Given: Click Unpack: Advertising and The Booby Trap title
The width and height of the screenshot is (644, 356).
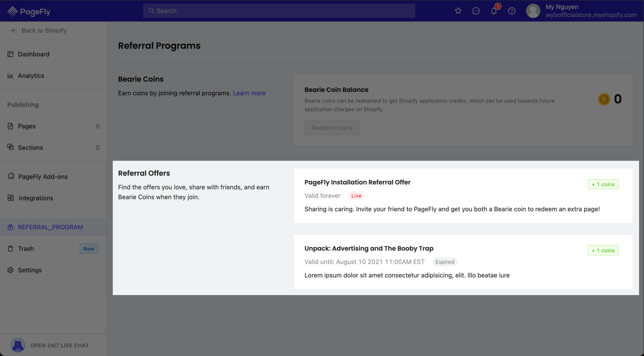Looking at the screenshot, I should tap(369, 249).
